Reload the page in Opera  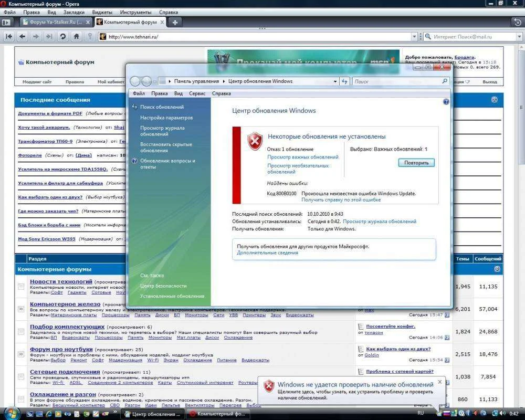62,37
